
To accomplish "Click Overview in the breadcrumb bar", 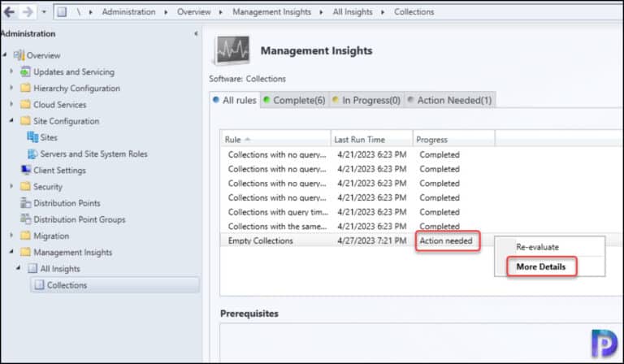I will (x=194, y=12).
